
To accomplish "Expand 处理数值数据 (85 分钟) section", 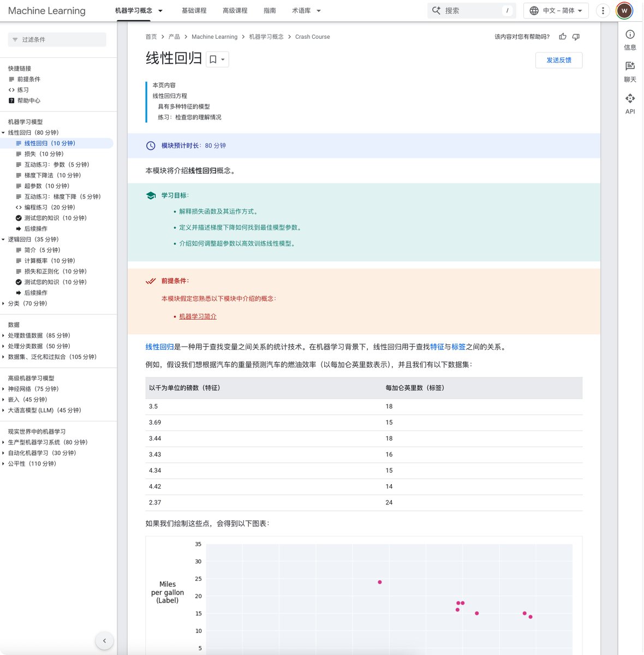I will pos(3,336).
